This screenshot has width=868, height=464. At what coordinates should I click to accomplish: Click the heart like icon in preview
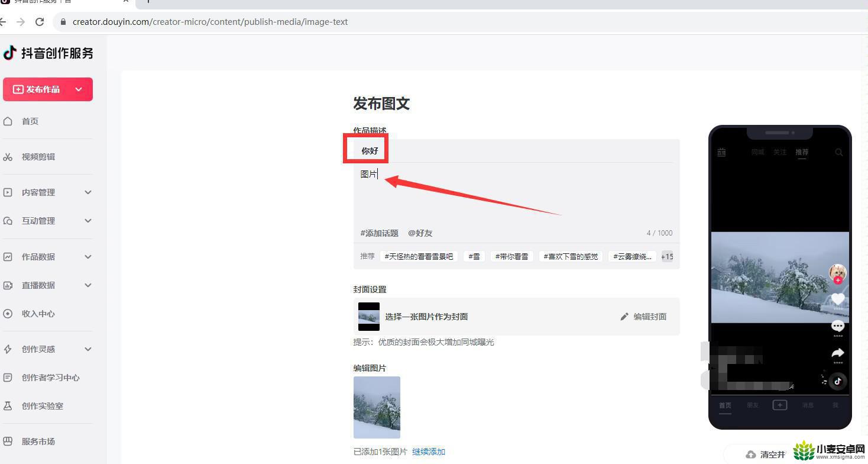(x=838, y=299)
